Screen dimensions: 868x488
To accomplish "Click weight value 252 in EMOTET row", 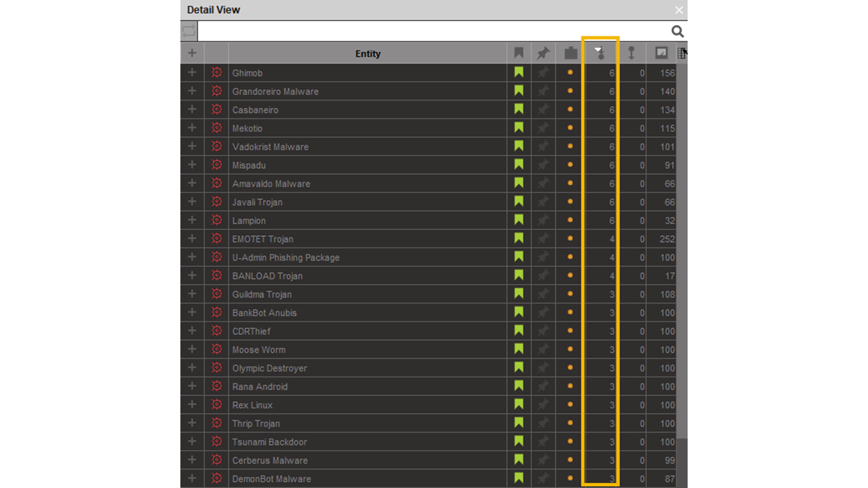I will [667, 239].
